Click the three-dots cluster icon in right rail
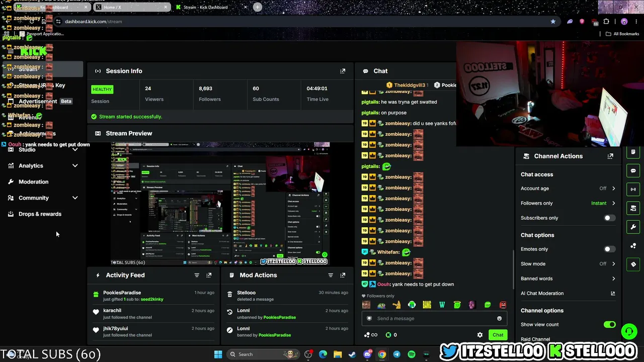This screenshot has height=362, width=644. pos(633,245)
